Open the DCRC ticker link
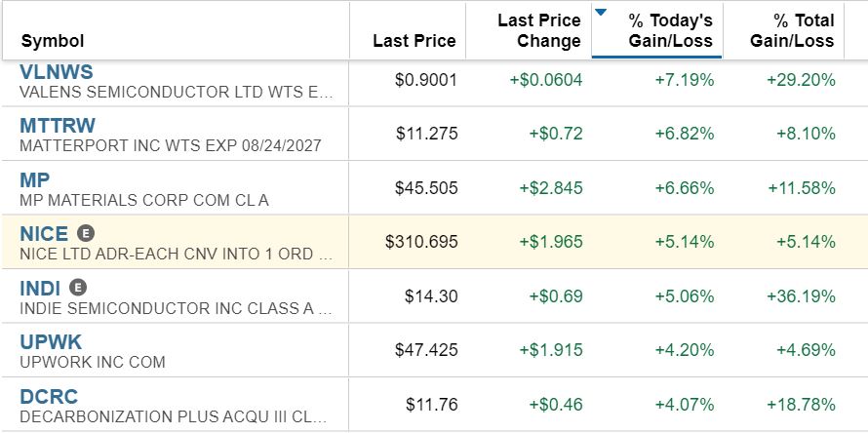This screenshot has width=868, height=433. (x=49, y=397)
